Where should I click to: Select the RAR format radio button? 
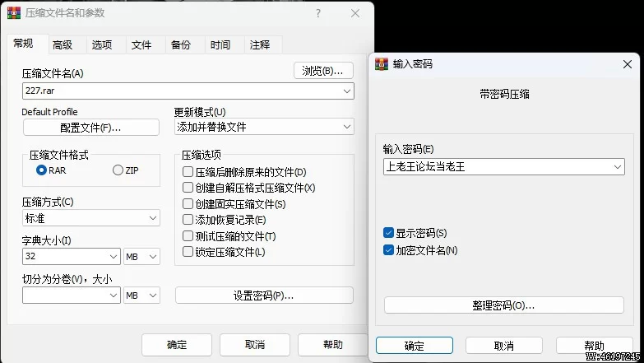41,170
